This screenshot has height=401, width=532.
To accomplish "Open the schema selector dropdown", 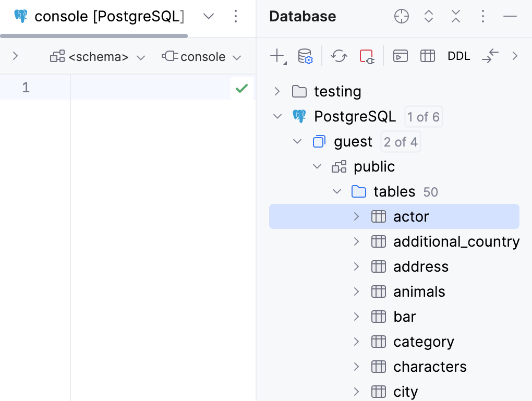I will click(x=98, y=56).
